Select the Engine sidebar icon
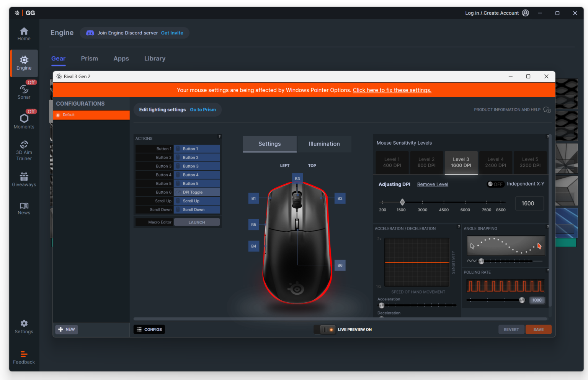The width and height of the screenshot is (588, 380). [x=24, y=63]
